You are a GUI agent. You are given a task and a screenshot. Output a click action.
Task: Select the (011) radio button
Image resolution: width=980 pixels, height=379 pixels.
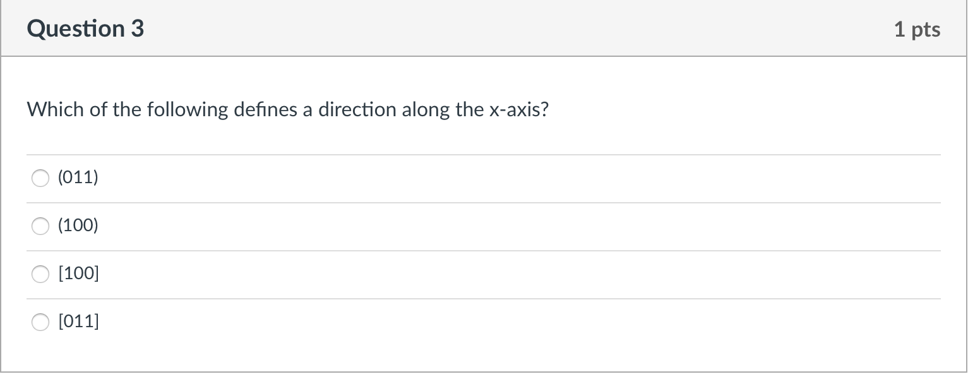click(40, 179)
